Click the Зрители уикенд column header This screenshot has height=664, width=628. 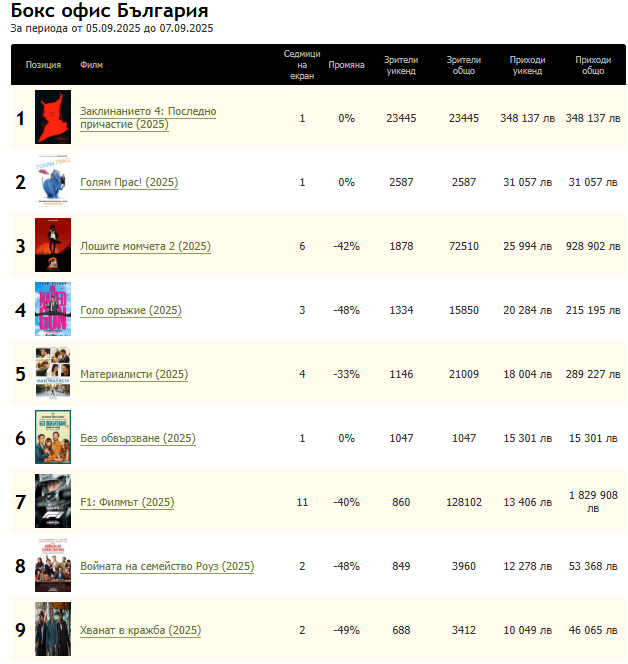coord(401,65)
